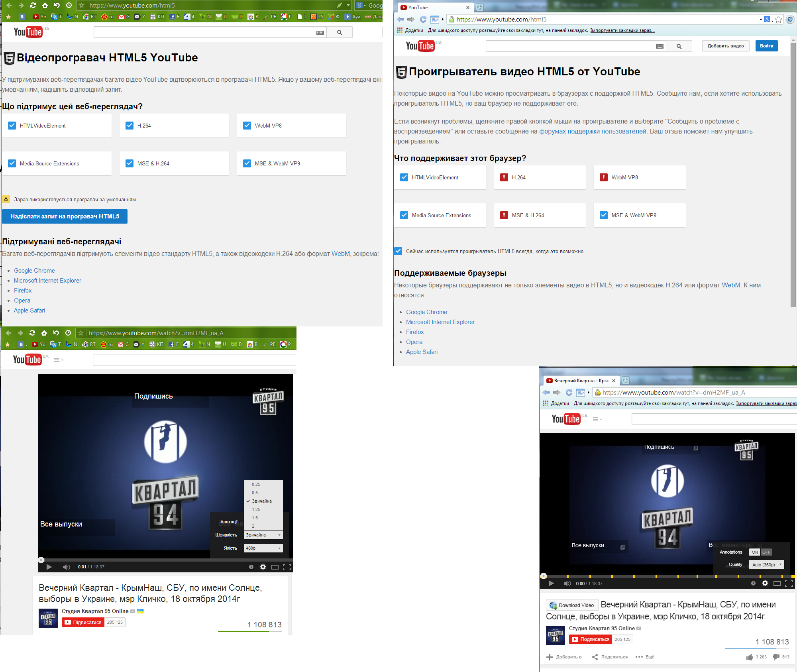Open 'Yo' YouTube bookmark in green html5 window
797x672 pixels.
[x=40, y=17]
